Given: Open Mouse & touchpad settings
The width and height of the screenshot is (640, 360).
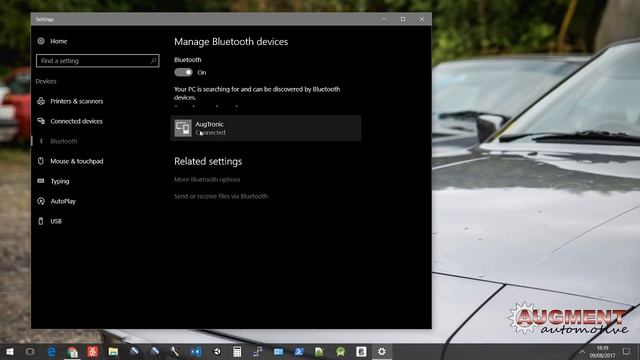Looking at the screenshot, I should coord(70,161).
